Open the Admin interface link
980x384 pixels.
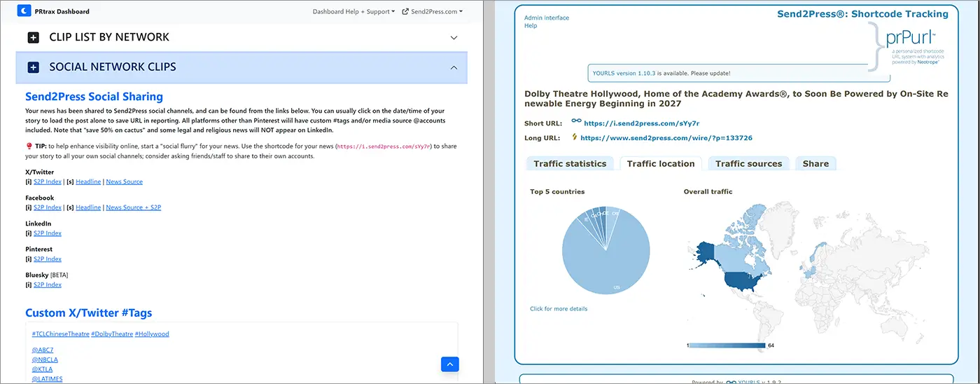[547, 18]
